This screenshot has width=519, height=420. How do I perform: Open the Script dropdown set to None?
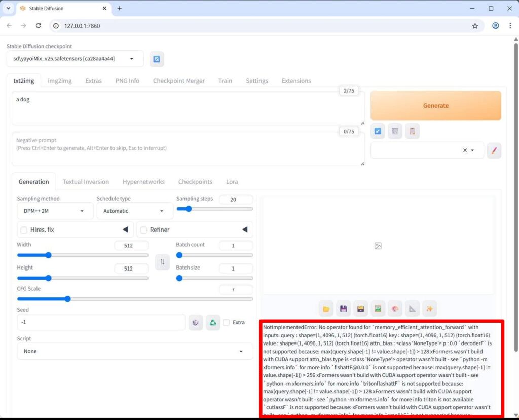click(x=134, y=351)
